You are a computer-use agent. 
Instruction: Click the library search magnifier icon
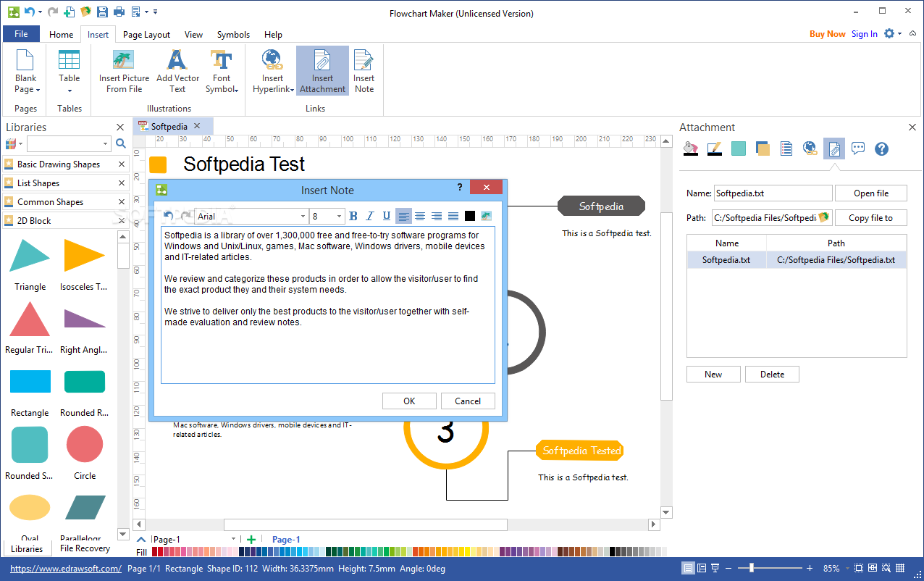121,143
